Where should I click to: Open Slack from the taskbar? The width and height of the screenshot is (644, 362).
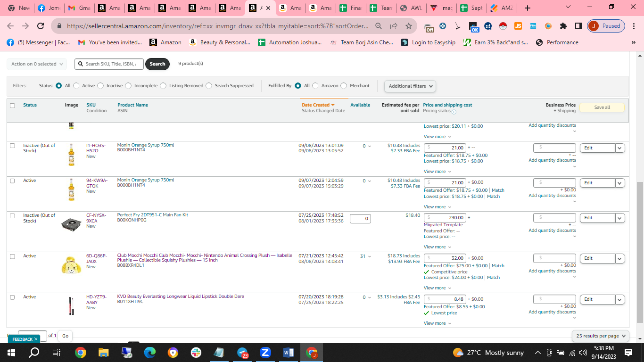196,352
